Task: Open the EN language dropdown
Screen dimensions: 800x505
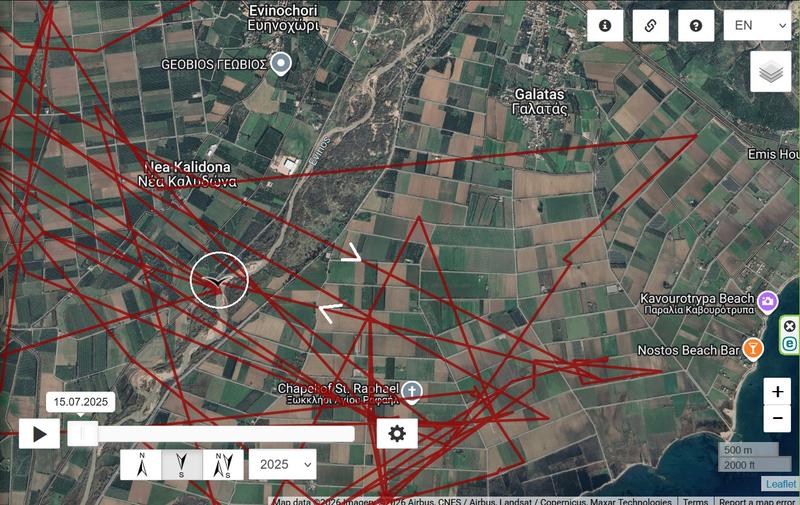Action: (x=757, y=26)
